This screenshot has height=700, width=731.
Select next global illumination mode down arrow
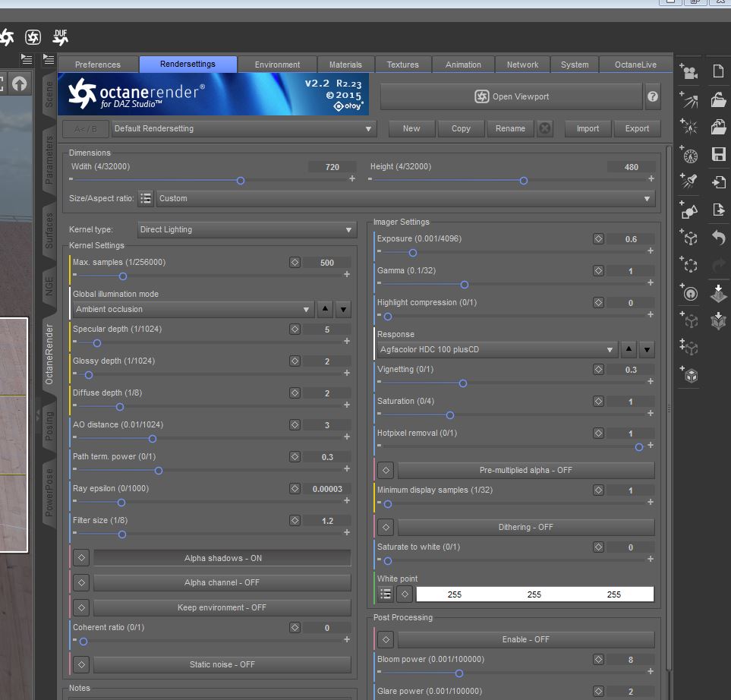[343, 309]
